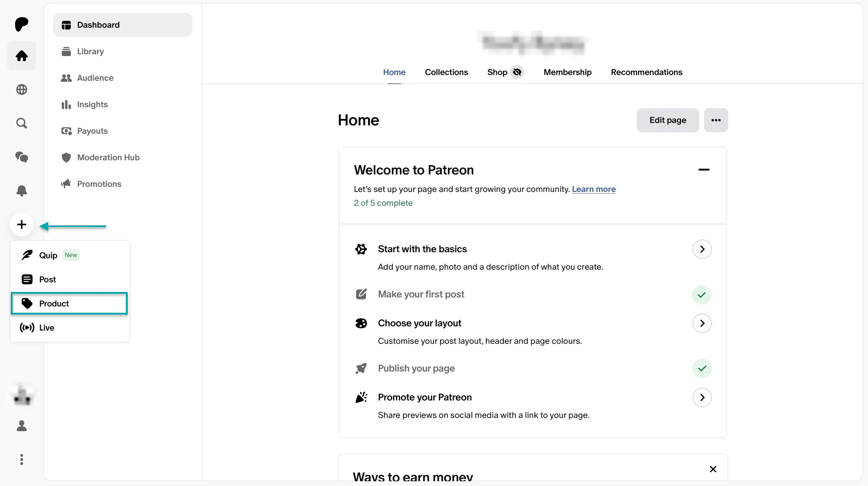Click the Patreon logo icon
Image resolution: width=868 pixels, height=486 pixels.
22,24
